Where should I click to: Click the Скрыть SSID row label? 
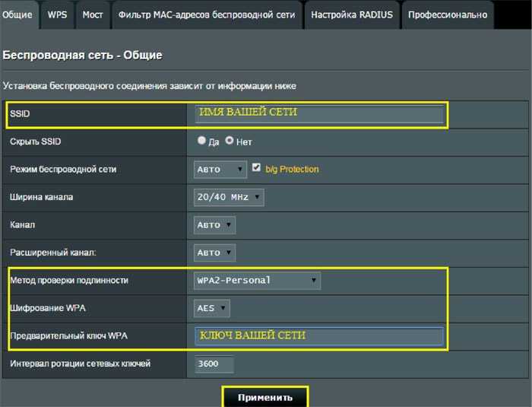coord(35,141)
